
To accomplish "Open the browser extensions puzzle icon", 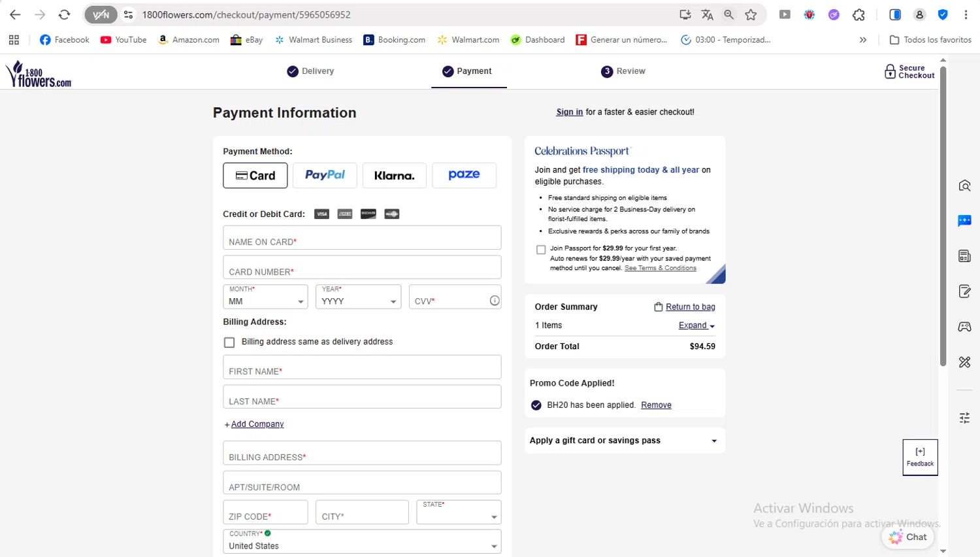I will coord(858,14).
